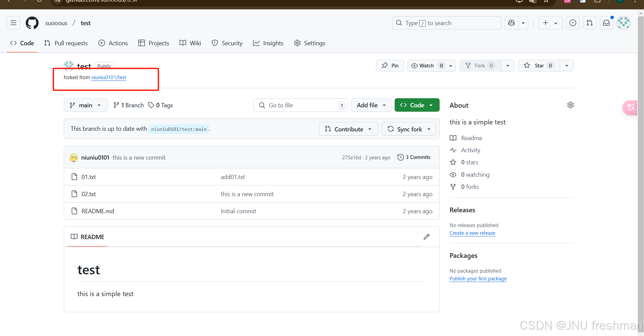The image size is (644, 336).
Task: Open the create new plus menu
Action: [x=550, y=23]
